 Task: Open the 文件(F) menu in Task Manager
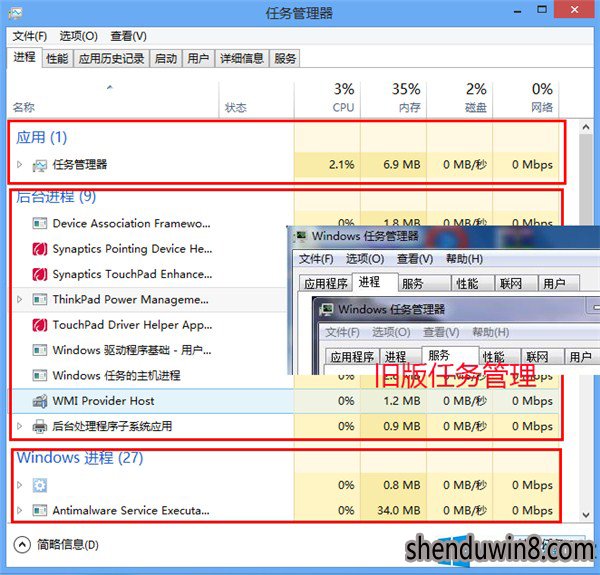coord(29,36)
